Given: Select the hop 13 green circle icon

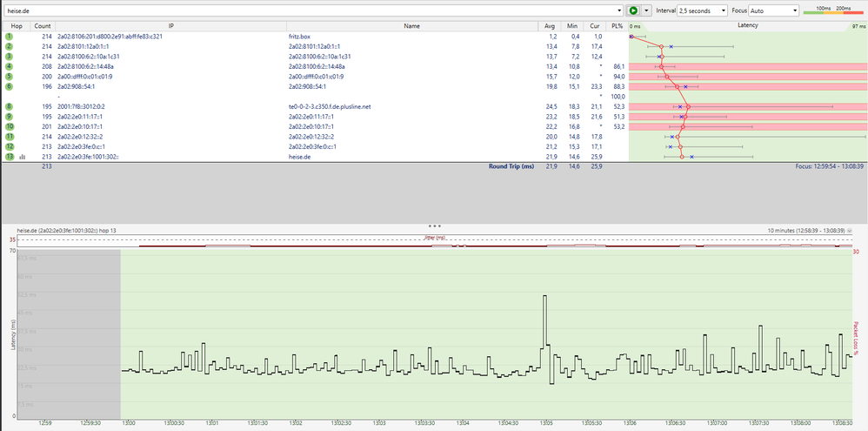Looking at the screenshot, I should [10, 157].
